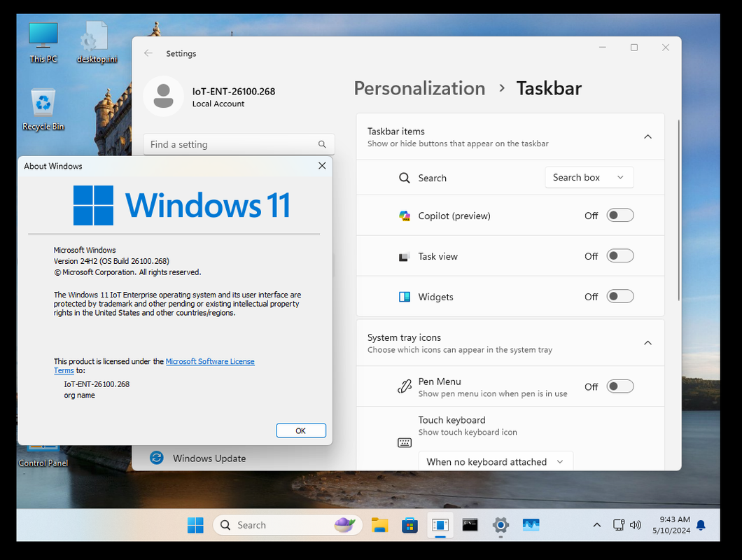Close the About Windows dialog
The height and width of the screenshot is (560, 742).
322,166
